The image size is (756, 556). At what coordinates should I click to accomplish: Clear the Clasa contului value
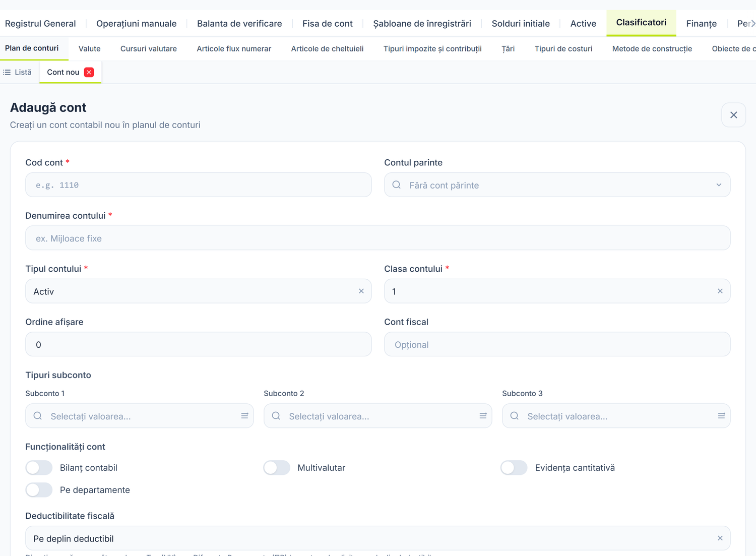pyautogui.click(x=720, y=291)
